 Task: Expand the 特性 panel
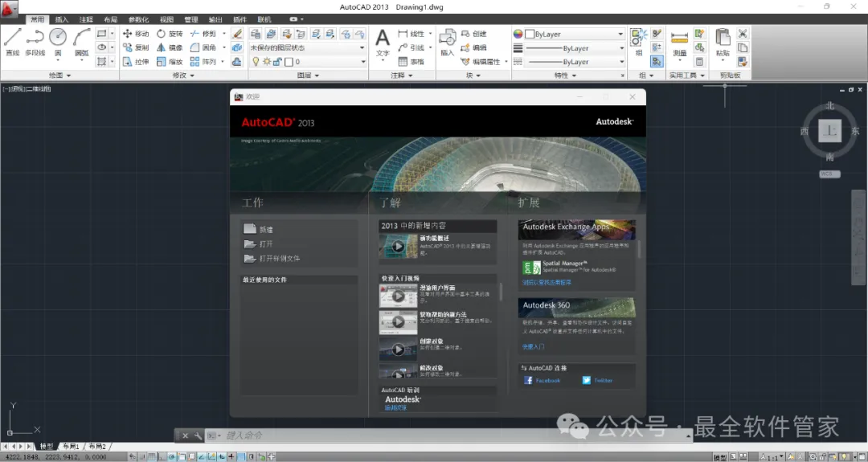click(565, 76)
